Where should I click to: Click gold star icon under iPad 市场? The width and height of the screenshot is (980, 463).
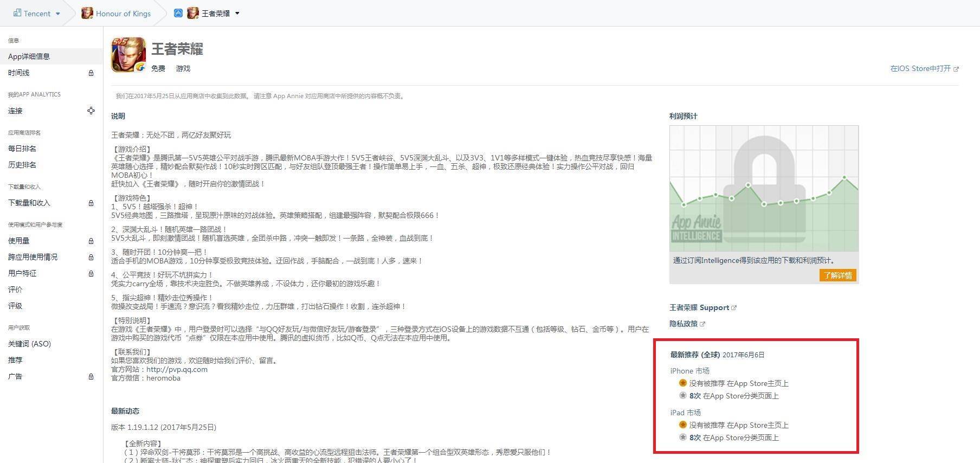(x=683, y=425)
